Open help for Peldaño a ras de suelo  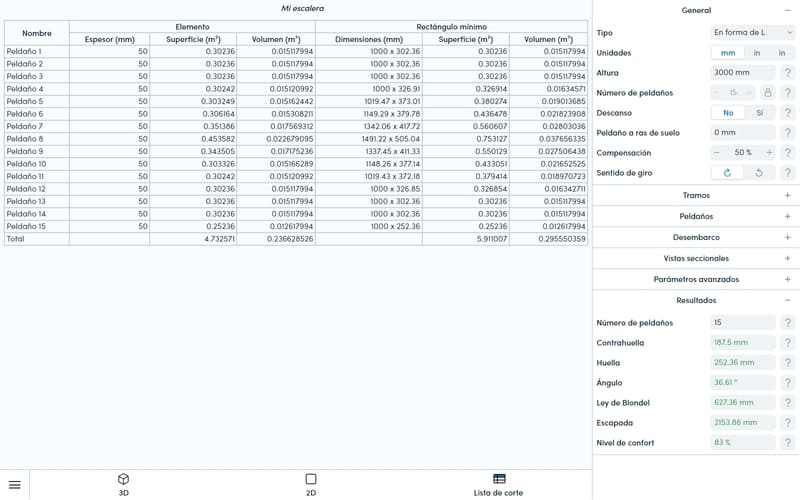pos(788,133)
